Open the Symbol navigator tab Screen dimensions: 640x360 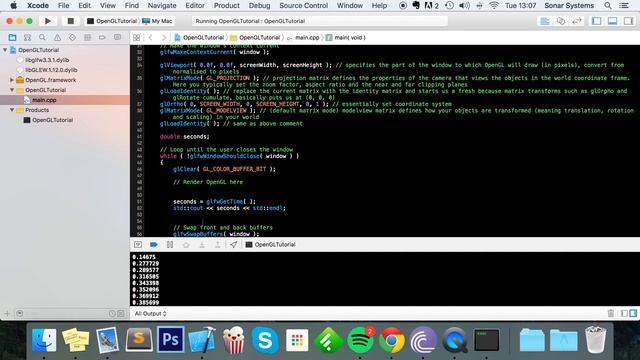27,38
